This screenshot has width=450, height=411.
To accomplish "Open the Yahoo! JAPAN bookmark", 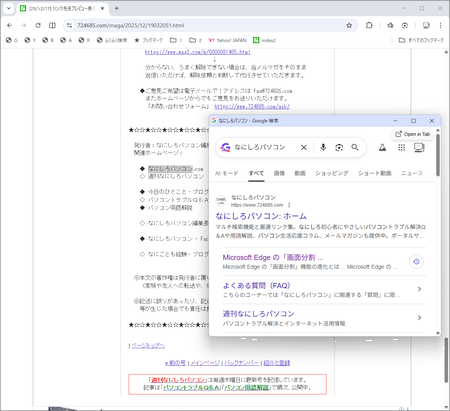I will click(227, 40).
